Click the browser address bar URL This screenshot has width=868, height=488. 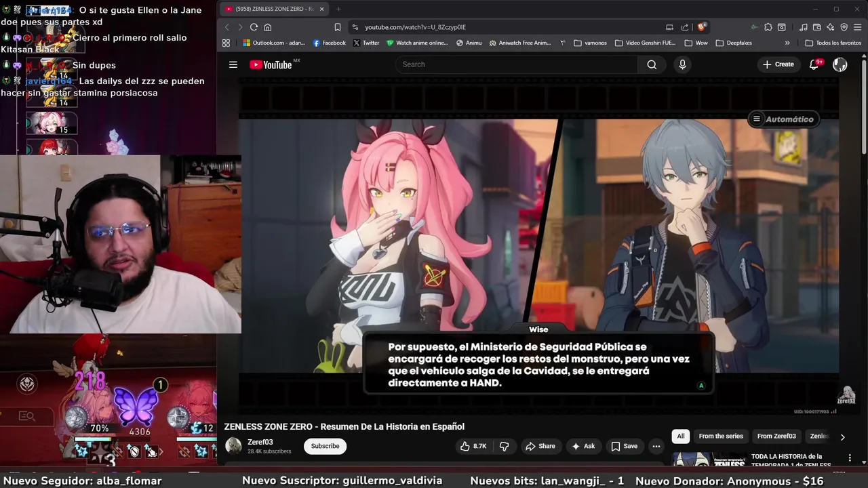tap(415, 27)
